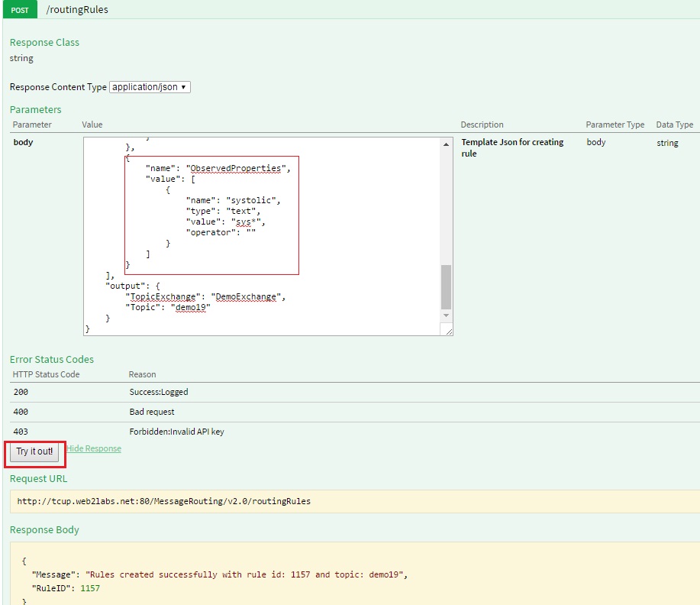700x605 pixels.
Task: Click the 403 status code cell
Action: (21, 432)
